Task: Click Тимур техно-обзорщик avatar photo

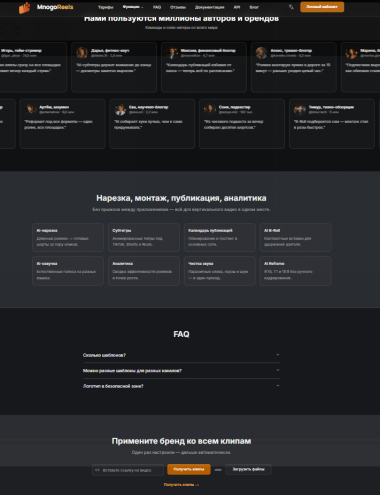Action: (300, 109)
